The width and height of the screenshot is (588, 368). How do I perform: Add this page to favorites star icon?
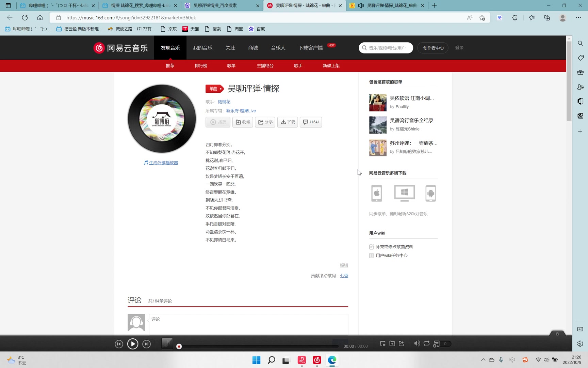(x=482, y=17)
